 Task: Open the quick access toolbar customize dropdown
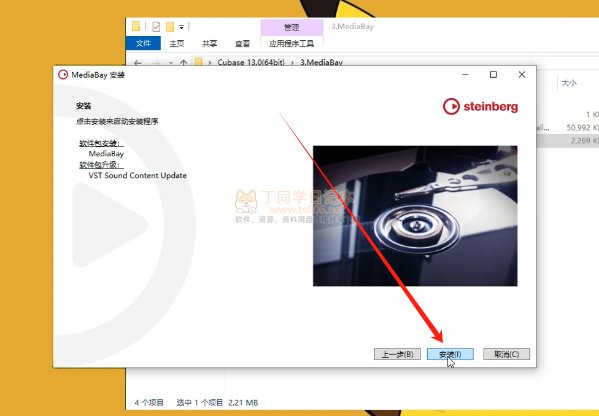pos(181,27)
